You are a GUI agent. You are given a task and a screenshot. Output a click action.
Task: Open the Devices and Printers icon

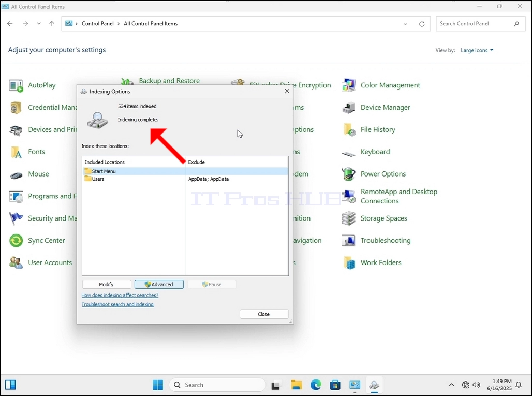click(x=16, y=130)
